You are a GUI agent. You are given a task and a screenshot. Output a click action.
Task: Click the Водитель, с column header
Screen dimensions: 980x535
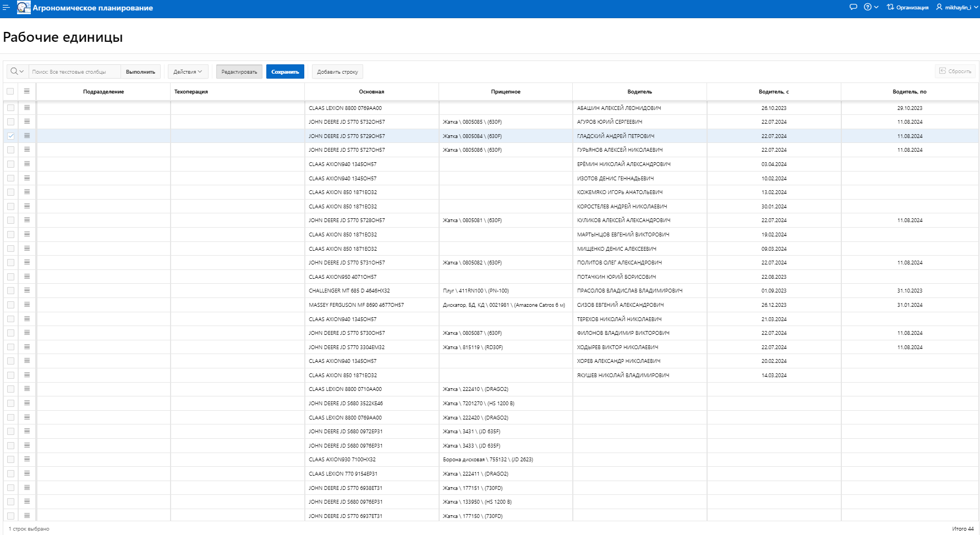773,92
